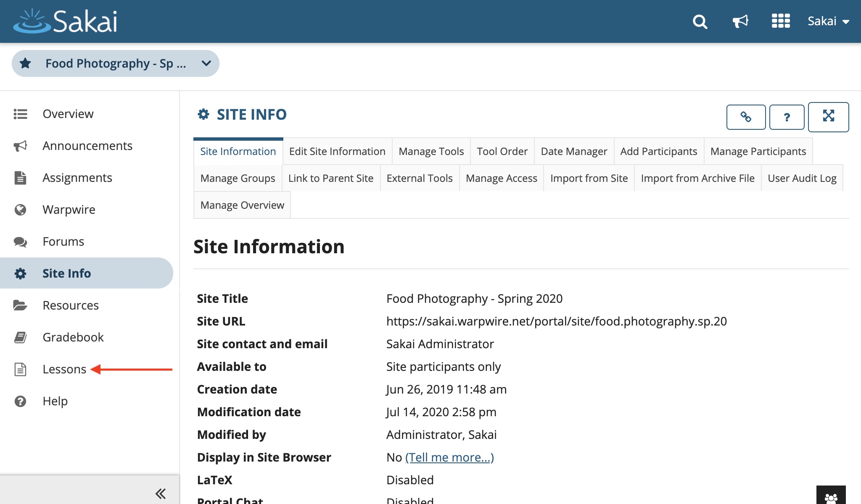Open the sites grid icon

[x=781, y=21]
